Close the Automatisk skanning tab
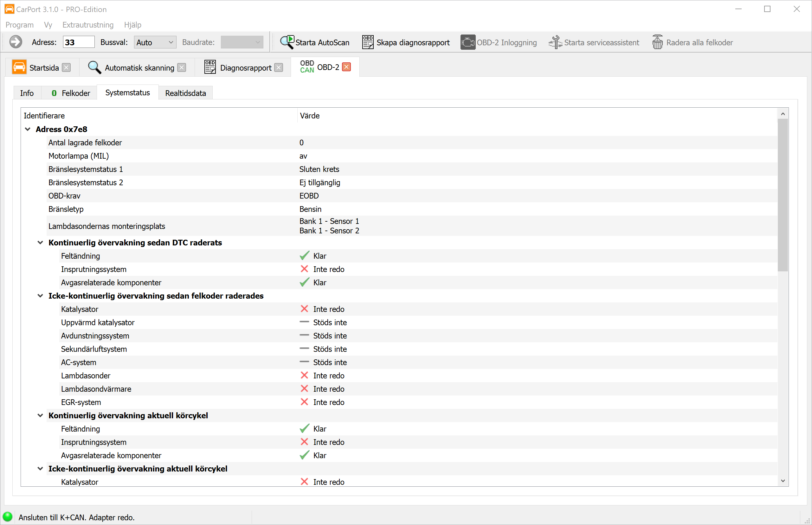The width and height of the screenshot is (812, 525). pos(182,67)
